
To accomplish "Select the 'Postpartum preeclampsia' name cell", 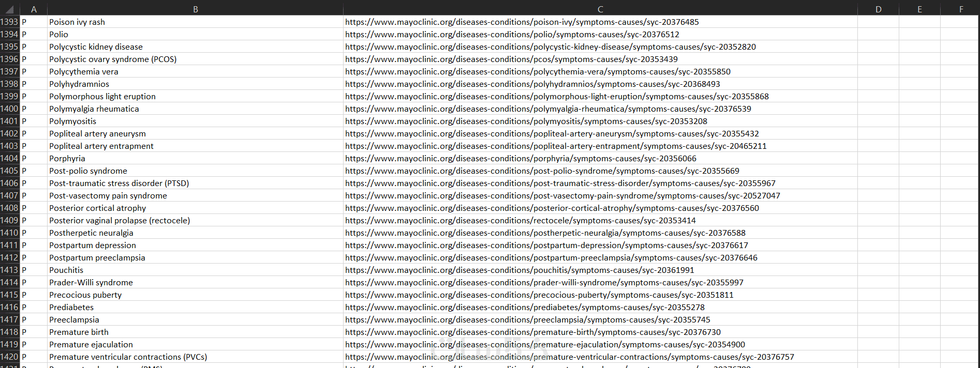I will click(195, 257).
